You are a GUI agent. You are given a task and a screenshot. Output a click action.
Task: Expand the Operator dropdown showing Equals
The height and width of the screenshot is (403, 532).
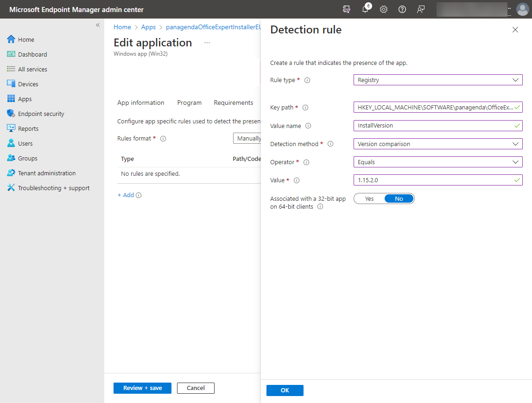(437, 162)
